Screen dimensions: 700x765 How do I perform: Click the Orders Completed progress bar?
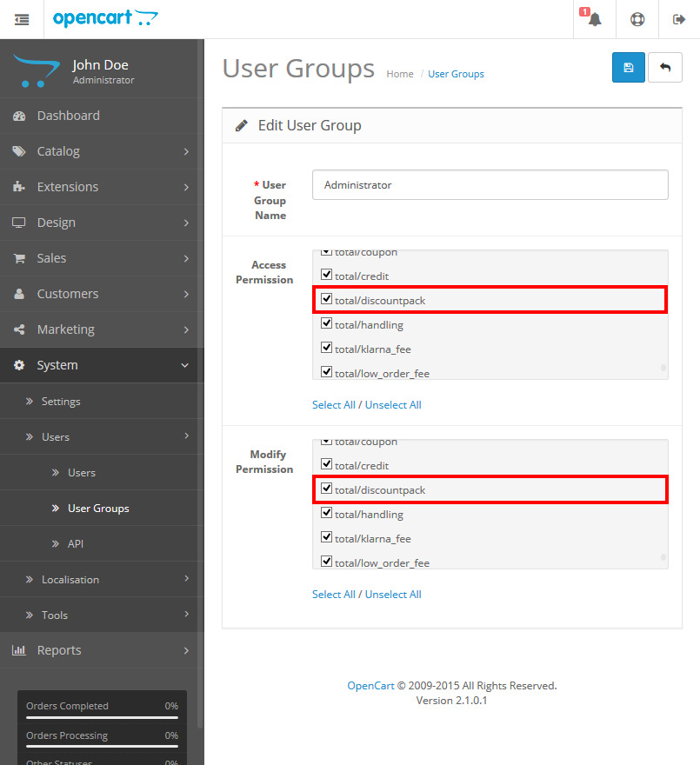tap(102, 717)
